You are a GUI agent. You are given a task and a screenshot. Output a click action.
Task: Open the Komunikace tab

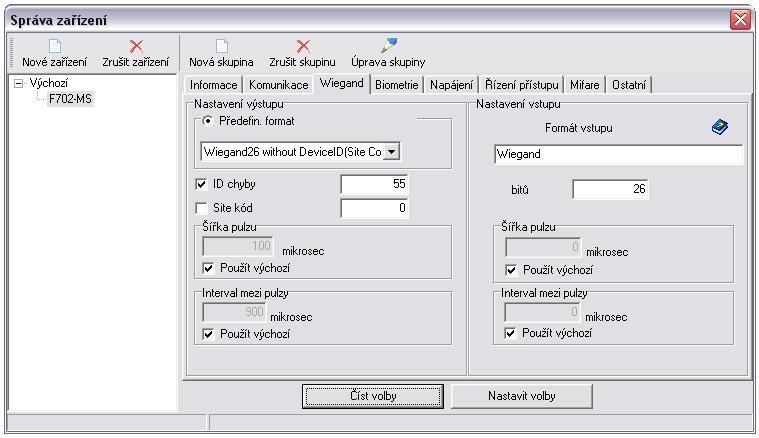click(278, 85)
